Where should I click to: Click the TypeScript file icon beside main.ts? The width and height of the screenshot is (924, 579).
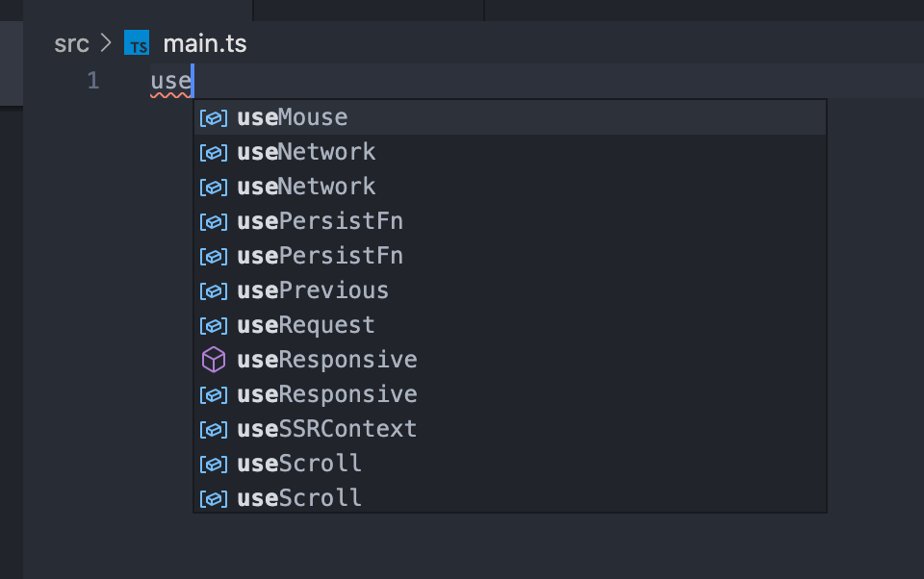click(x=136, y=42)
